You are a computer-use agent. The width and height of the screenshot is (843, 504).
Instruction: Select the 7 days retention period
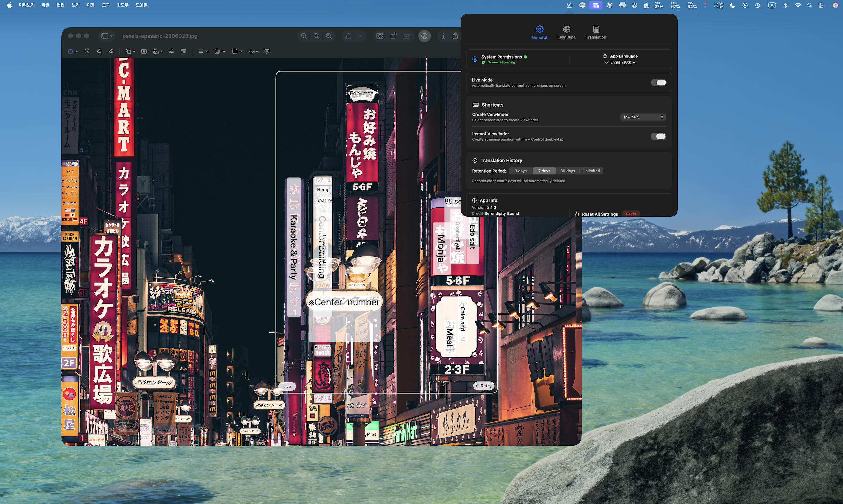pyautogui.click(x=544, y=171)
